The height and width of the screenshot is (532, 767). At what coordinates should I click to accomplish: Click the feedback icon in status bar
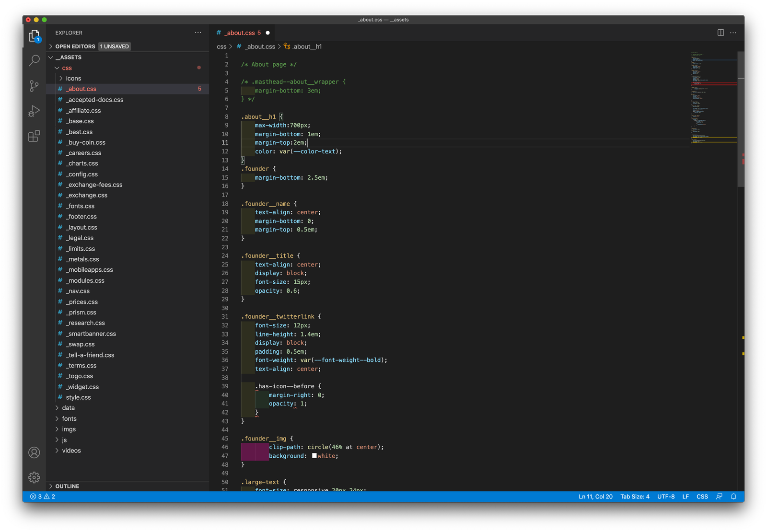719,497
